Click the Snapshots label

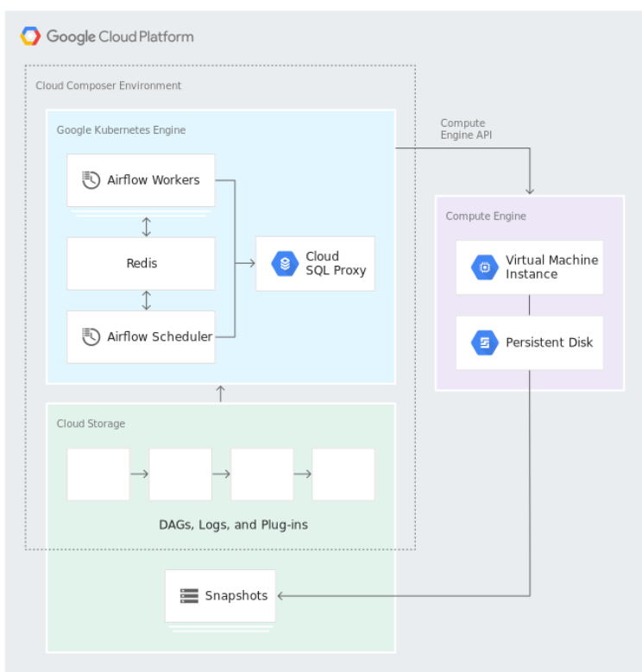click(236, 596)
